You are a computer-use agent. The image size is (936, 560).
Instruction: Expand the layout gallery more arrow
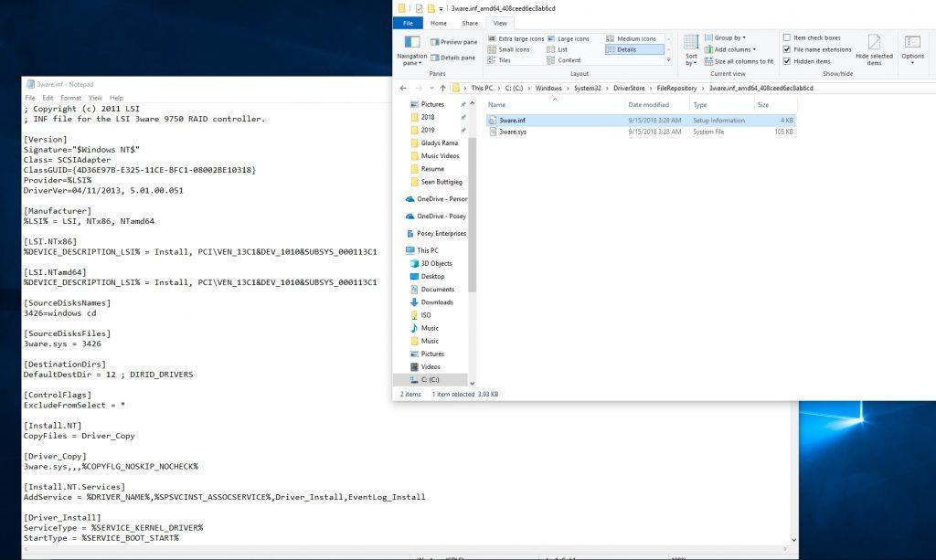(x=668, y=60)
